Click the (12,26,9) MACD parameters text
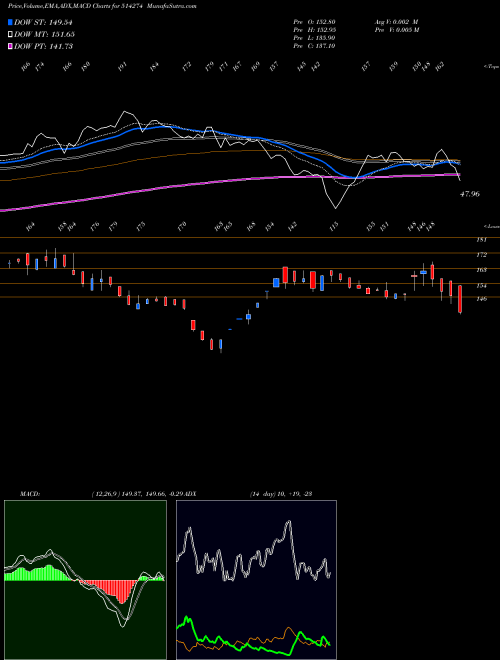The image size is (500, 660). point(104,494)
